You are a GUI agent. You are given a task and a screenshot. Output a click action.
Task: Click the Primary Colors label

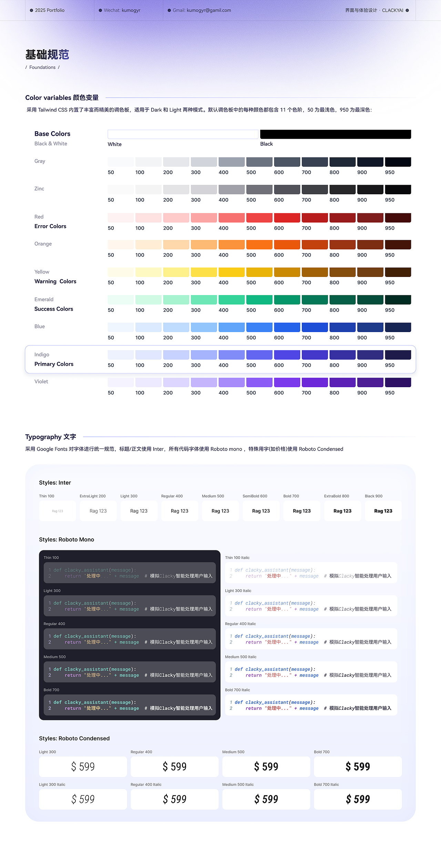point(54,364)
